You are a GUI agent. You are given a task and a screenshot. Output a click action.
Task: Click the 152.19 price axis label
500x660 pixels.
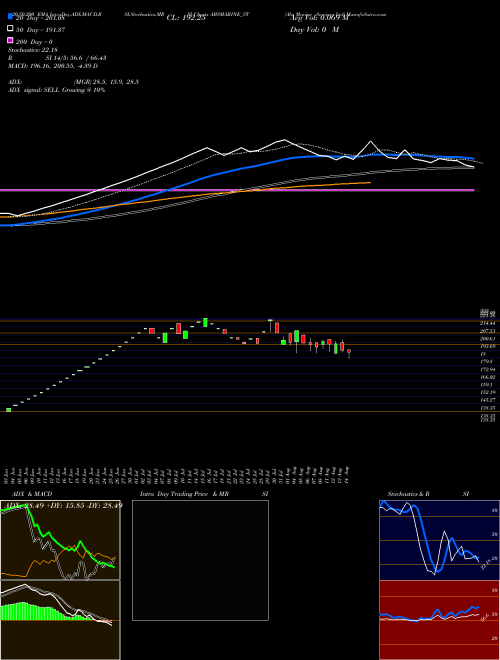coord(488,392)
